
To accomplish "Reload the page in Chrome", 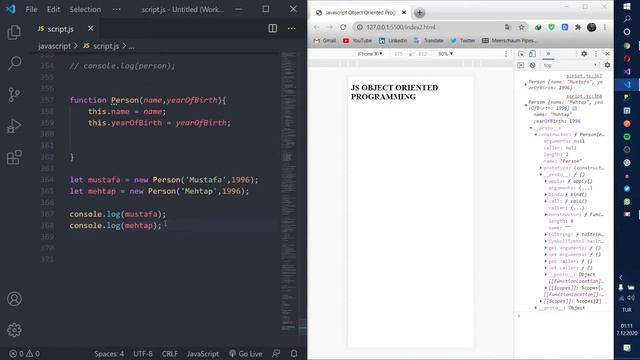I will pyautogui.click(x=343, y=27).
